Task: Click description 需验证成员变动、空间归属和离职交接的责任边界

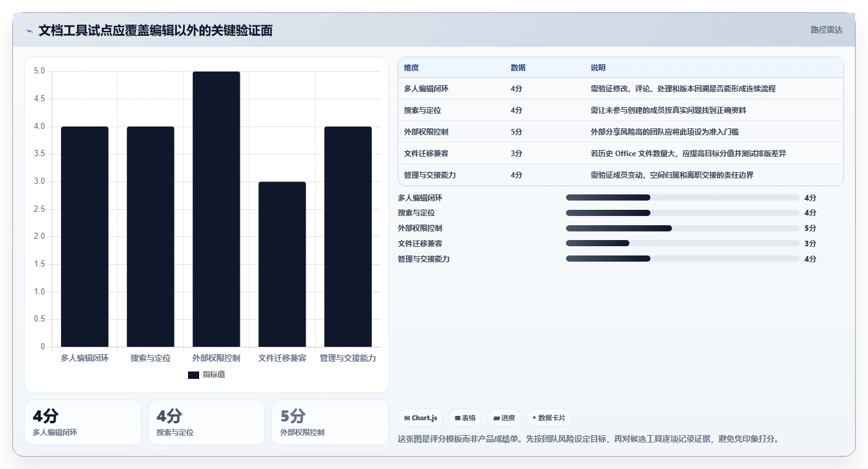Action: tap(672, 175)
